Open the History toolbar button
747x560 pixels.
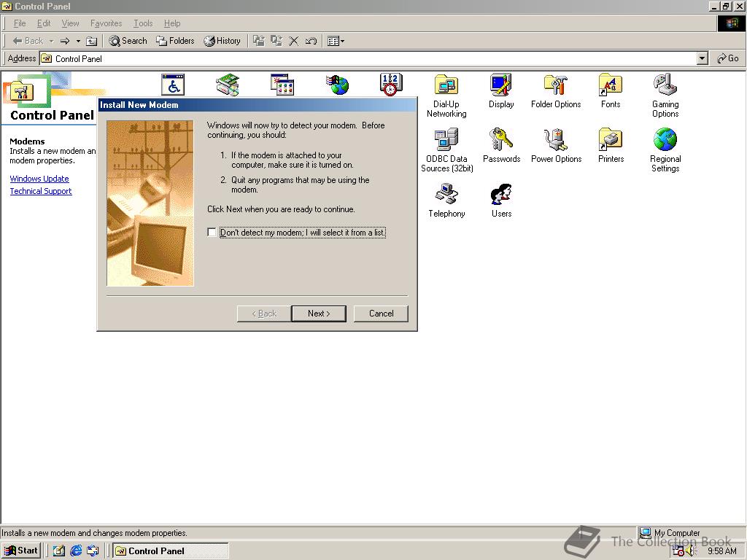[222, 41]
